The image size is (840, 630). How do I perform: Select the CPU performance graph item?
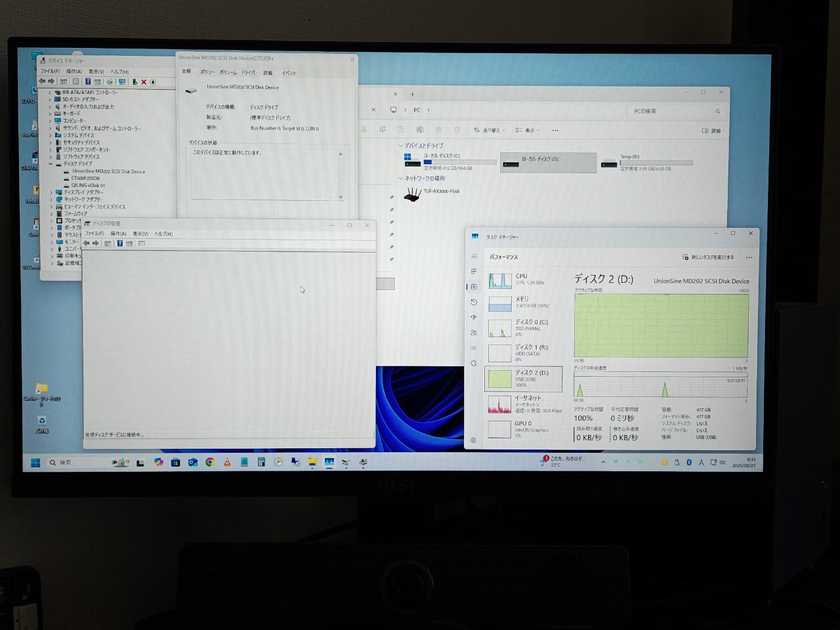(523, 280)
